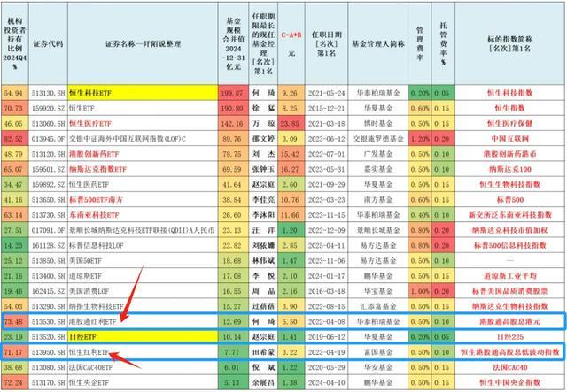Select fund size value 199.87
This screenshot has height=392, width=567.
tap(233, 93)
